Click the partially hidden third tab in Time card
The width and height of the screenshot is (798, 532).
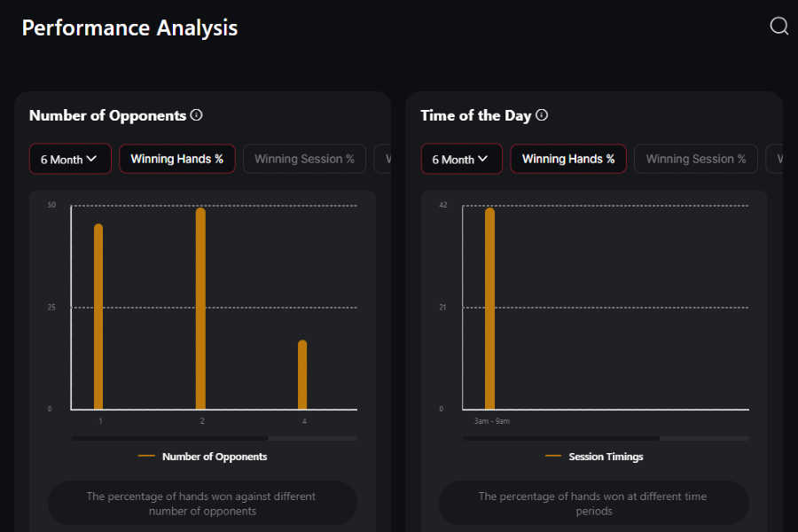coord(776,160)
